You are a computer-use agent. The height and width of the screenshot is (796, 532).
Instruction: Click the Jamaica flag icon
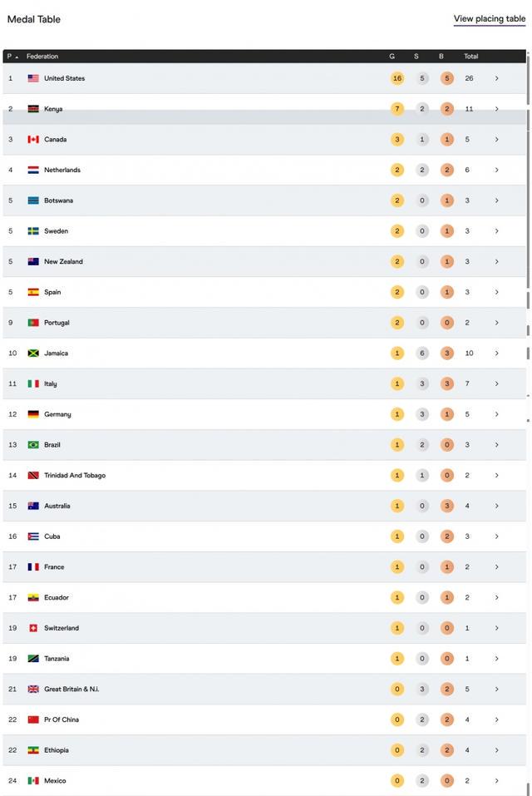coord(33,354)
